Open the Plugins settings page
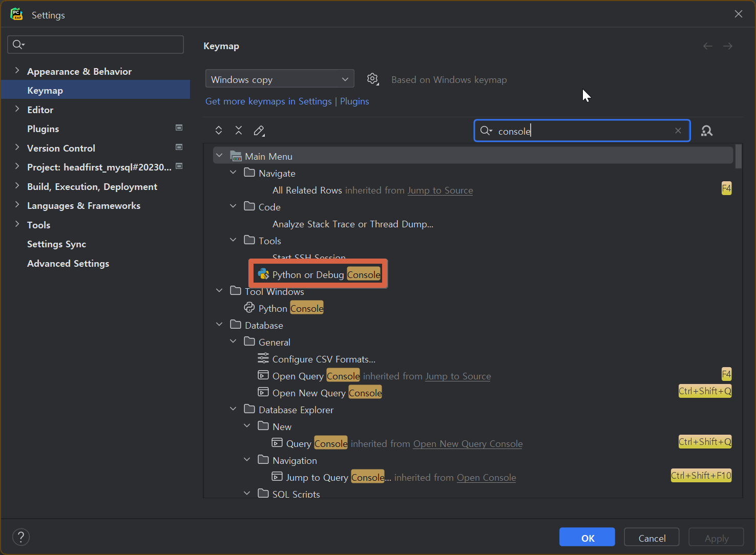Image resolution: width=756 pixels, height=555 pixels. (43, 129)
